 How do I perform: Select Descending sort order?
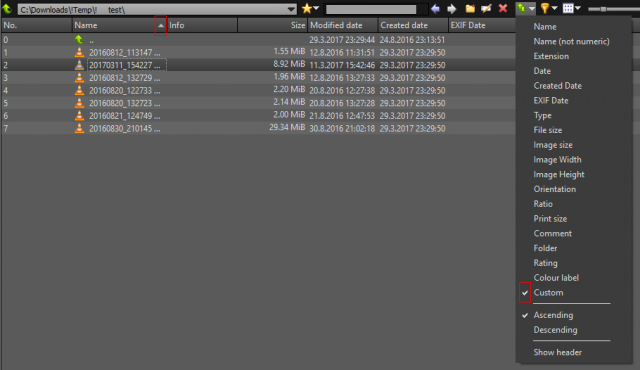click(555, 330)
